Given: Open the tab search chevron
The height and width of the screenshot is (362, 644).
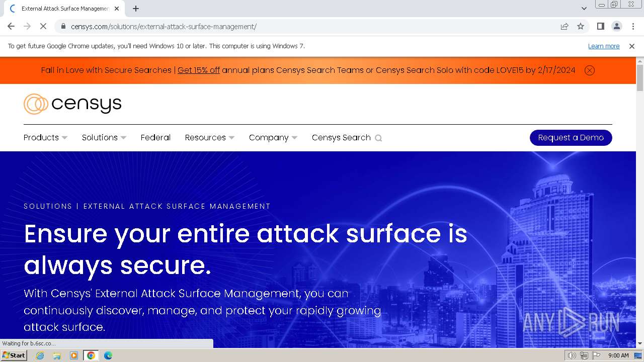Looking at the screenshot, I should point(584,9).
